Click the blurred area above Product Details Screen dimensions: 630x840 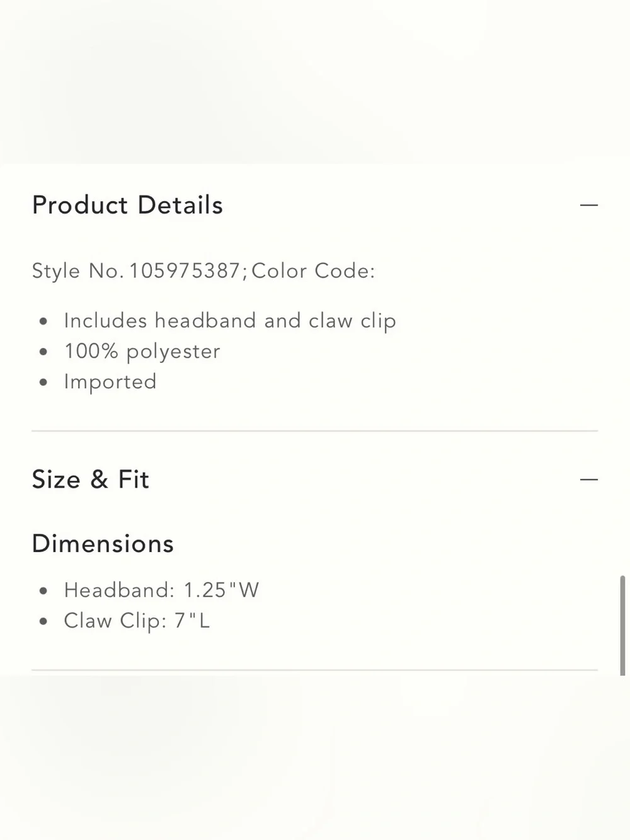pyautogui.click(x=315, y=82)
